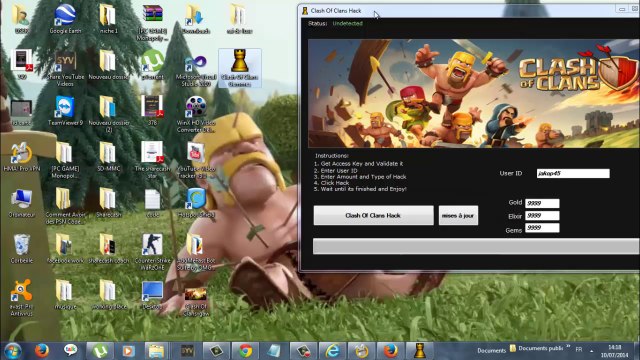Launch the avast! Pro Antivirus shortcut

21,298
